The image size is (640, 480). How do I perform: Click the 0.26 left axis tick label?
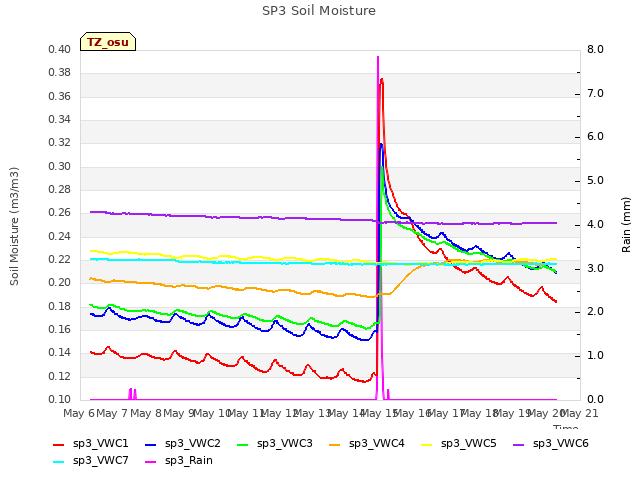pyautogui.click(x=60, y=213)
